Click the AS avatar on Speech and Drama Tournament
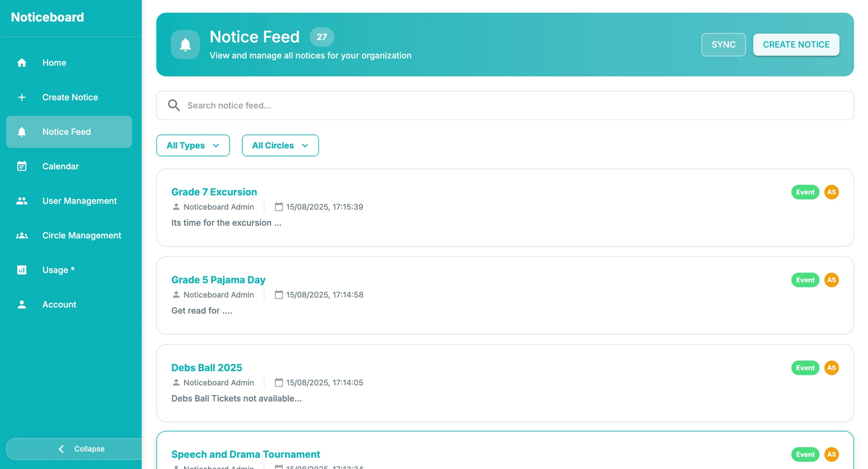Screen dimensions: 868x469 click(831, 455)
